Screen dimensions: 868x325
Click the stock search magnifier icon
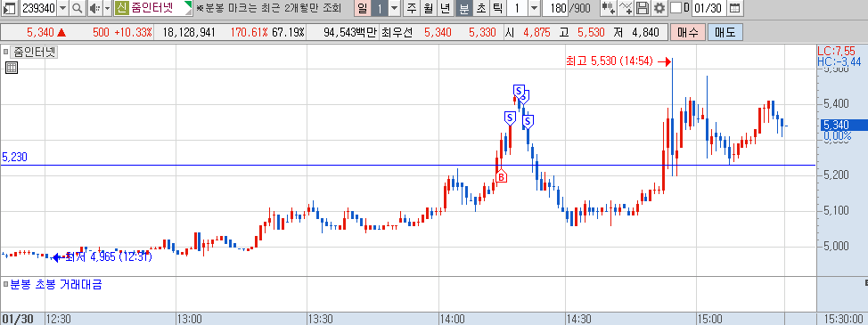78,8
